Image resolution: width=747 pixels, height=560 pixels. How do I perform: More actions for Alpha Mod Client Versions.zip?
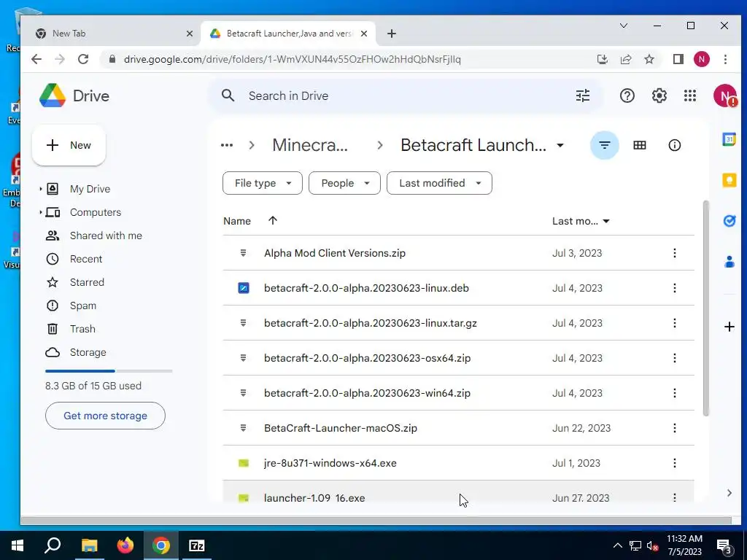click(674, 253)
